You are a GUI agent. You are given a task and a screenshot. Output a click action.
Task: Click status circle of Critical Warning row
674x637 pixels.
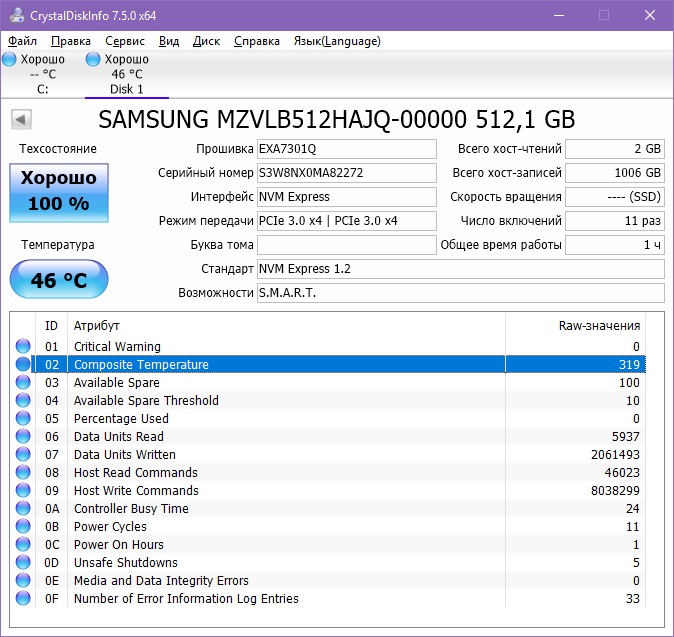point(23,346)
